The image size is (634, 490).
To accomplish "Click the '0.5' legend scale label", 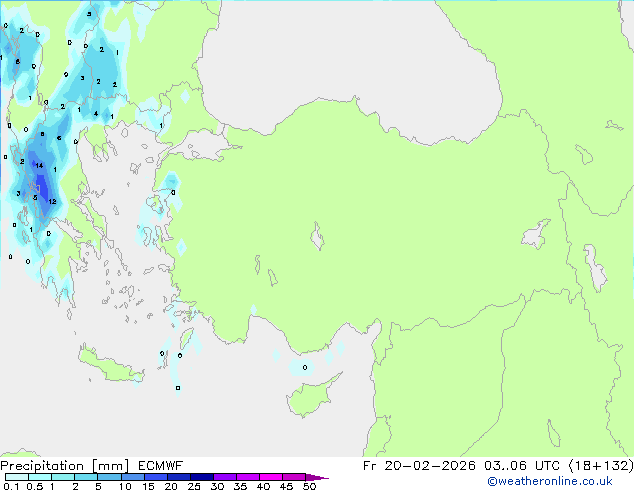I will 34,486.
